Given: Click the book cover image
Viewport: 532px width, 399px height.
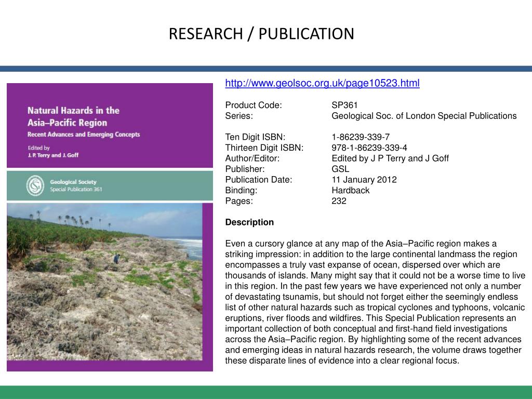Looking at the screenshot, I should pyautogui.click(x=110, y=227).
